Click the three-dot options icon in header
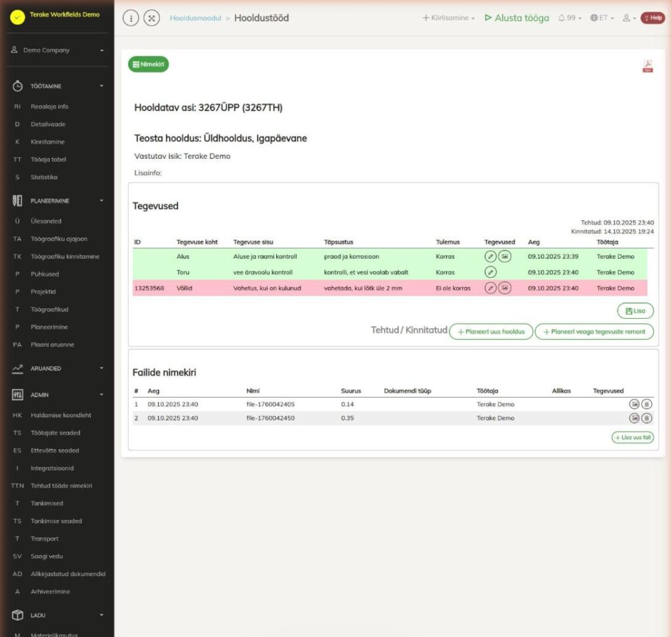672x637 pixels. 131,18
